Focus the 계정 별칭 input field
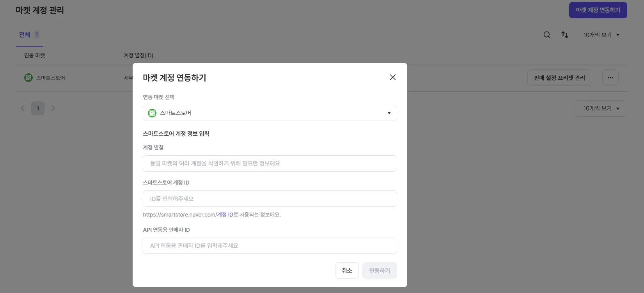 [x=270, y=163]
